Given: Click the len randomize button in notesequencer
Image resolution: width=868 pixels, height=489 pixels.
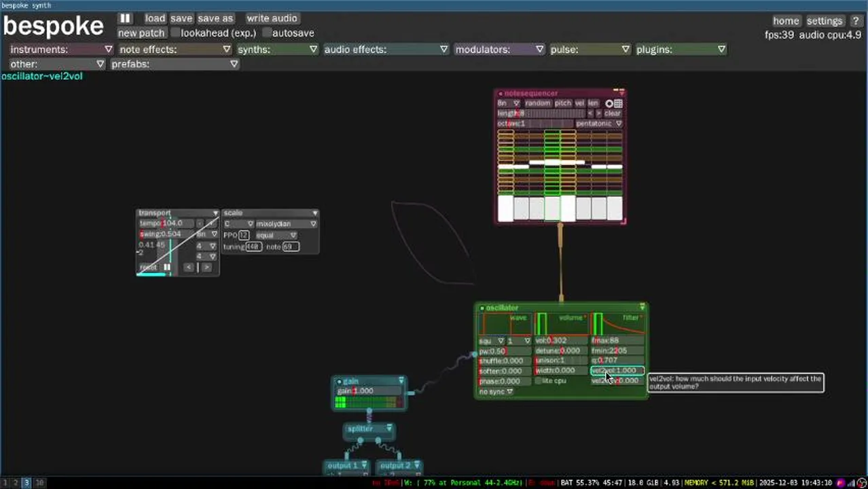Looking at the screenshot, I should click(594, 103).
